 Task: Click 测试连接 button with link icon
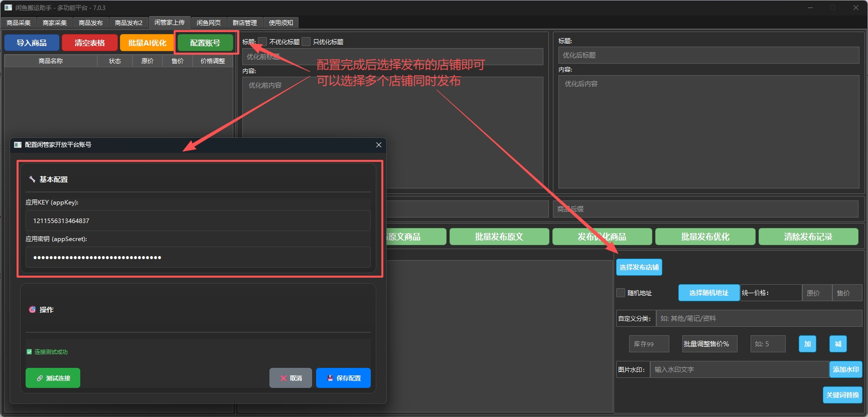tap(53, 378)
